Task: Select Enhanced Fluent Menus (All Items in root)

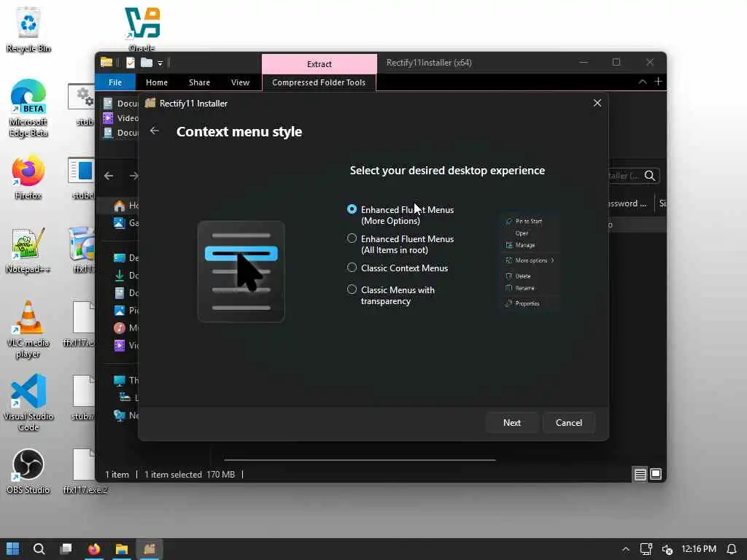Action: point(352,238)
